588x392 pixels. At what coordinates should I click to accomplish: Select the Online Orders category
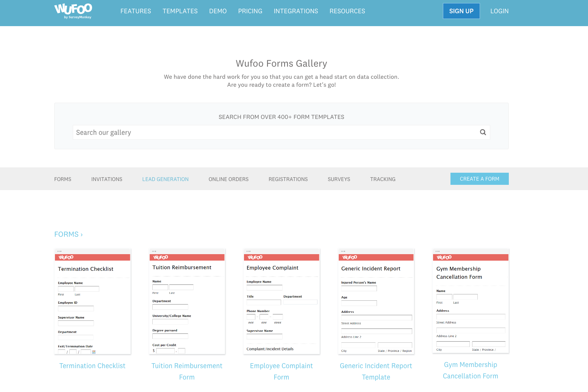228,179
